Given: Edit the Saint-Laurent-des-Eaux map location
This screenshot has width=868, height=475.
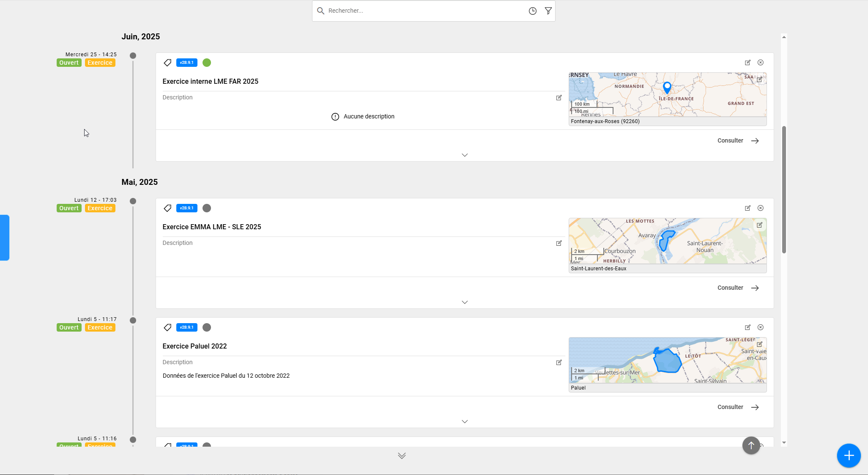Looking at the screenshot, I should pyautogui.click(x=759, y=225).
